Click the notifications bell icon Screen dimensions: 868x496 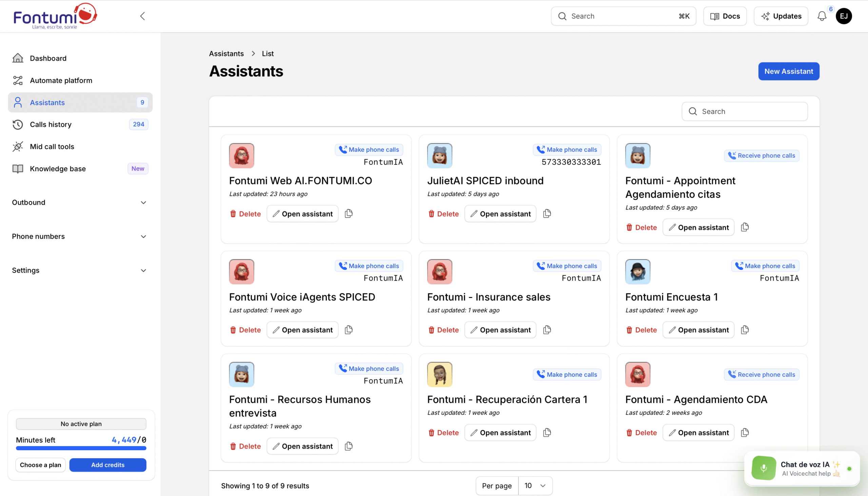pyautogui.click(x=822, y=16)
